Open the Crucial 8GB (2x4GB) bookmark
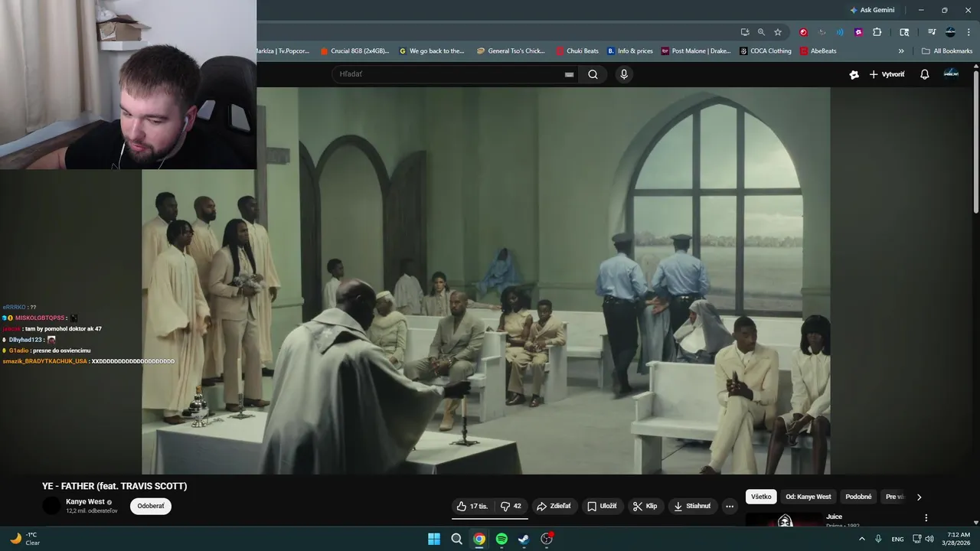The width and height of the screenshot is (980, 551). click(354, 51)
